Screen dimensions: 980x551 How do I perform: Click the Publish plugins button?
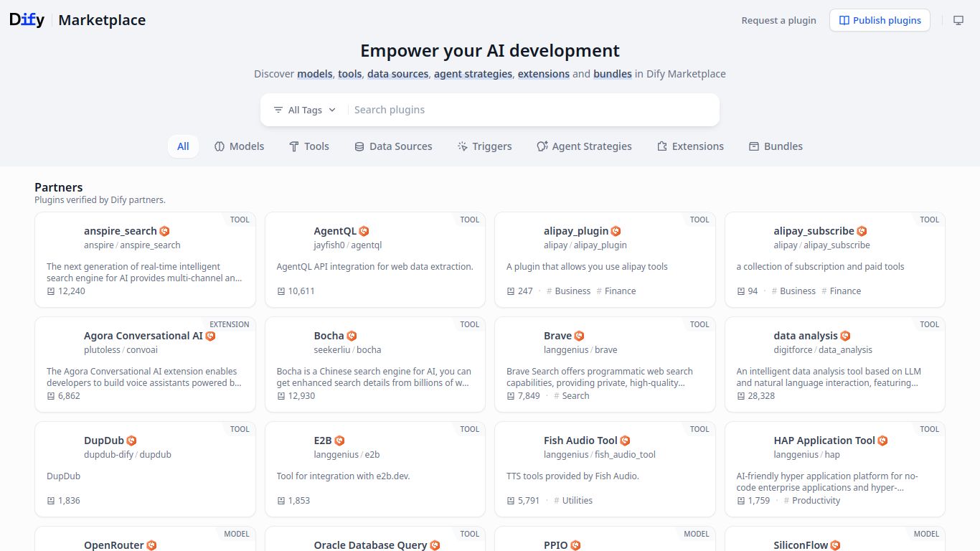coord(880,20)
